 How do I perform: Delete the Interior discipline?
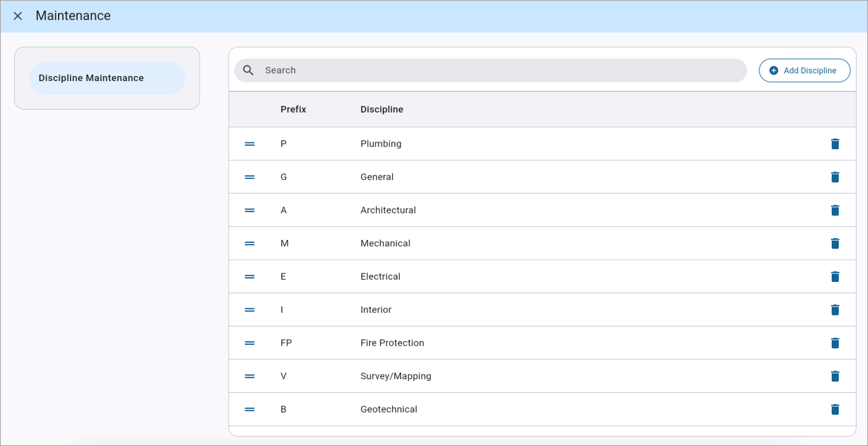pos(835,310)
